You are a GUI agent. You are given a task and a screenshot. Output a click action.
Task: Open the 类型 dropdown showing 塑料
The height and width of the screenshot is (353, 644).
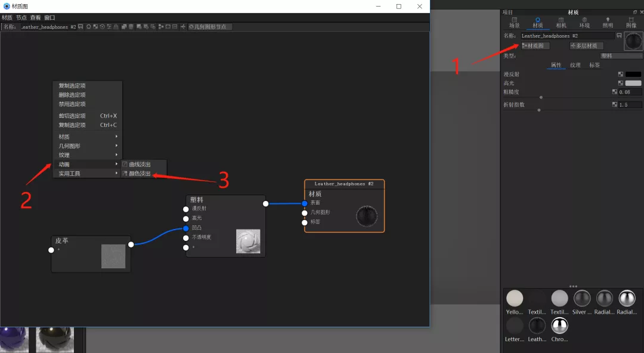point(621,56)
